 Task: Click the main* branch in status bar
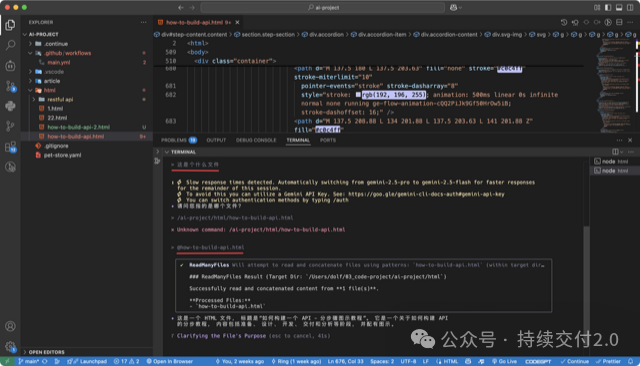pos(29,361)
